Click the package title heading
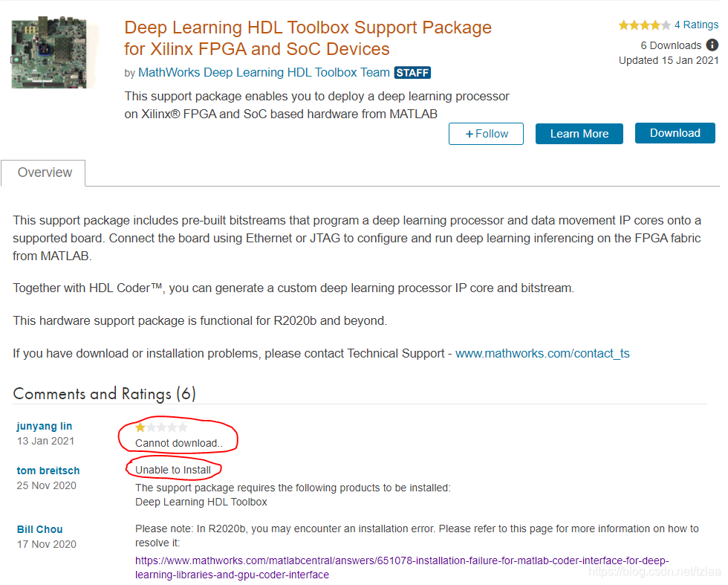Screen dimensions: 728x585 [x=308, y=38]
